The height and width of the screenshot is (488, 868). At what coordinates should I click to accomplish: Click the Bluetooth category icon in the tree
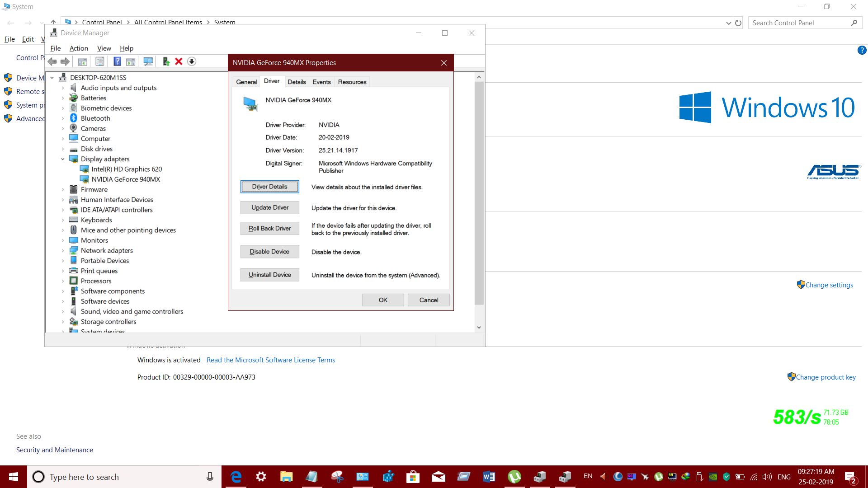click(73, 118)
